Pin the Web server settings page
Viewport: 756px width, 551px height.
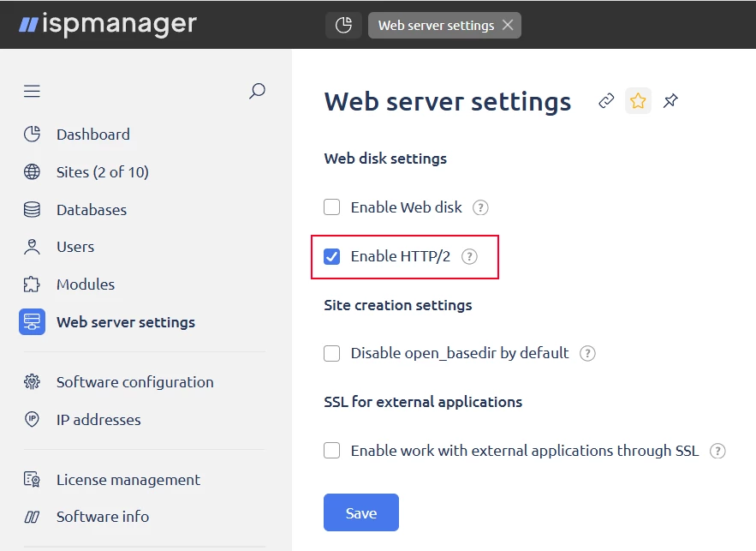(x=670, y=101)
